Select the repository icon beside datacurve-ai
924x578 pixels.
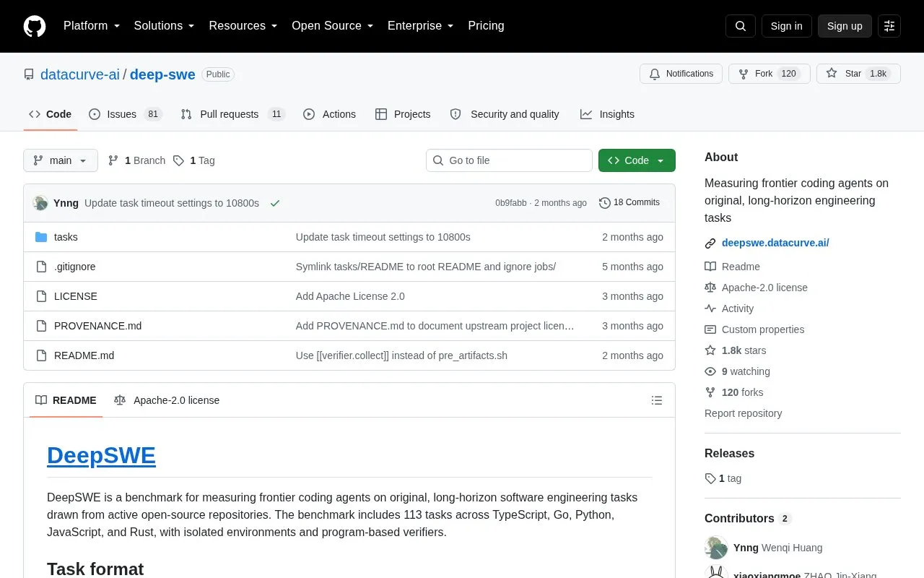pos(29,74)
